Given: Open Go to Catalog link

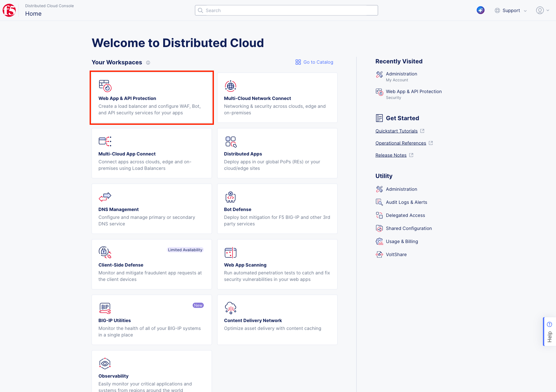Looking at the screenshot, I should [314, 62].
